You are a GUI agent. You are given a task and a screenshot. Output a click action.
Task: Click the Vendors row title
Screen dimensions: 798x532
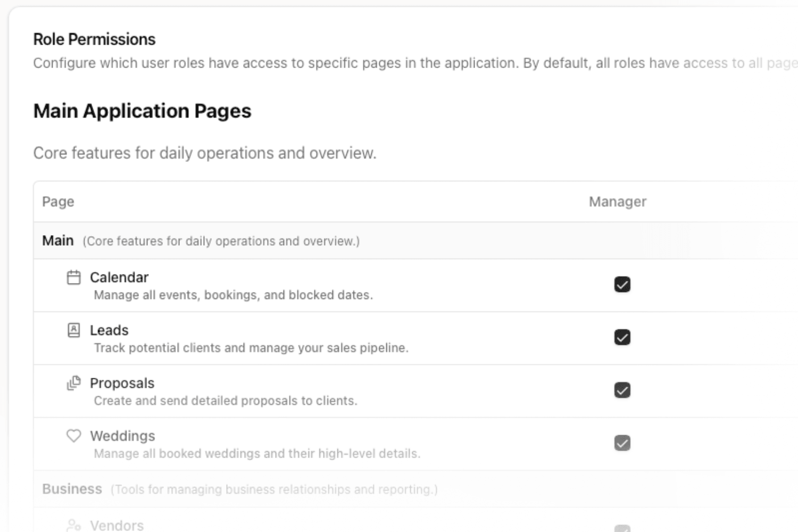pos(117,526)
